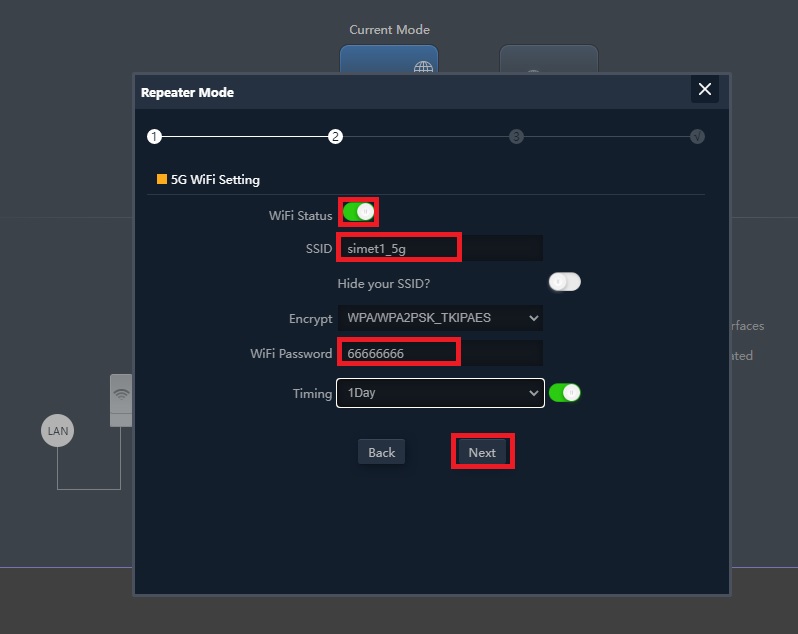Screen dimensions: 798x634
Task: Go to wizard step 1 circle
Action: pos(154,136)
